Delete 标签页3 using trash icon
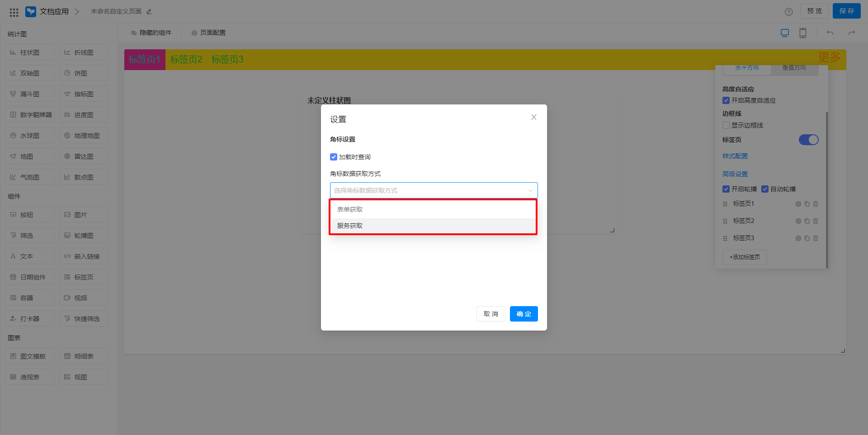 click(816, 238)
